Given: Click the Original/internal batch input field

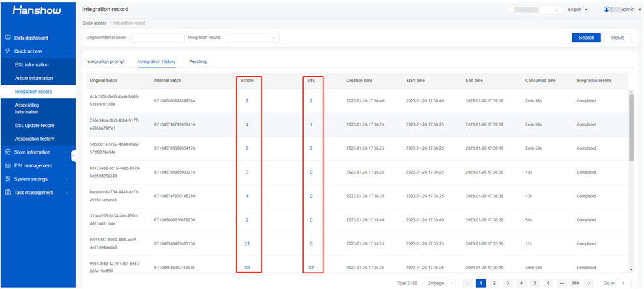Looking at the screenshot, I should pos(158,38).
